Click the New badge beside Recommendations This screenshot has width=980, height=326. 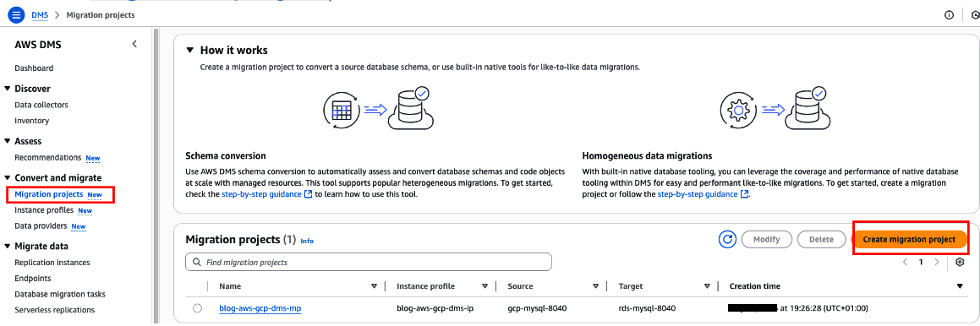pos(92,158)
